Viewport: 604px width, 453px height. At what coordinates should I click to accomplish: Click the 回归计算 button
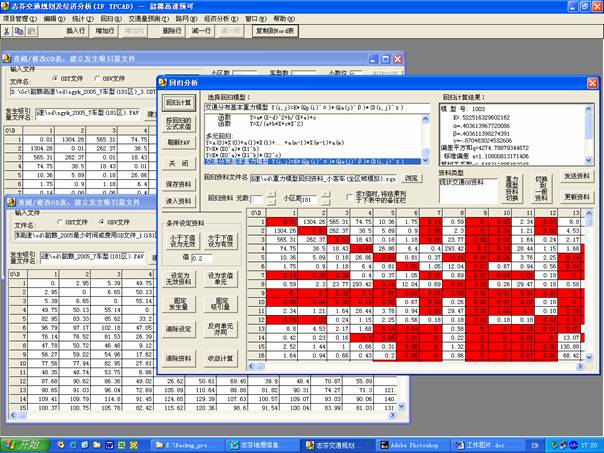[179, 103]
